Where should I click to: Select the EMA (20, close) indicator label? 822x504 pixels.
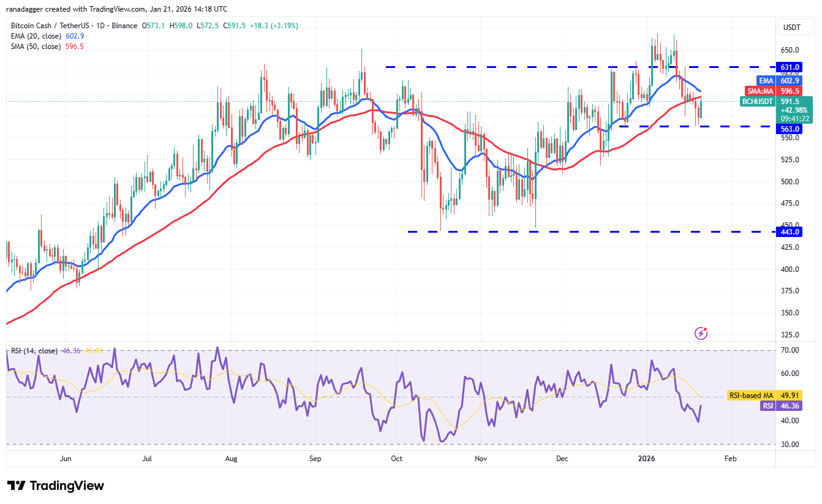[36, 36]
